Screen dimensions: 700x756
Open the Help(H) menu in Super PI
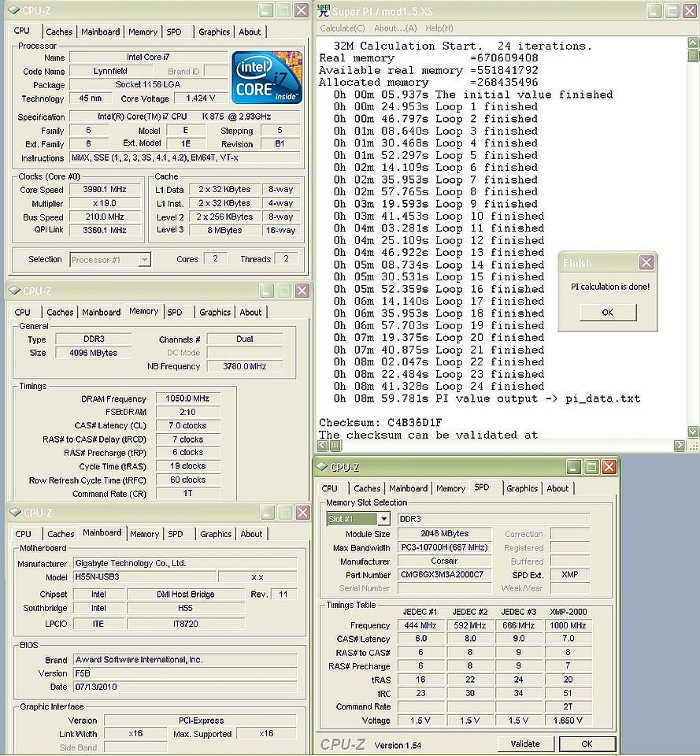(x=439, y=28)
